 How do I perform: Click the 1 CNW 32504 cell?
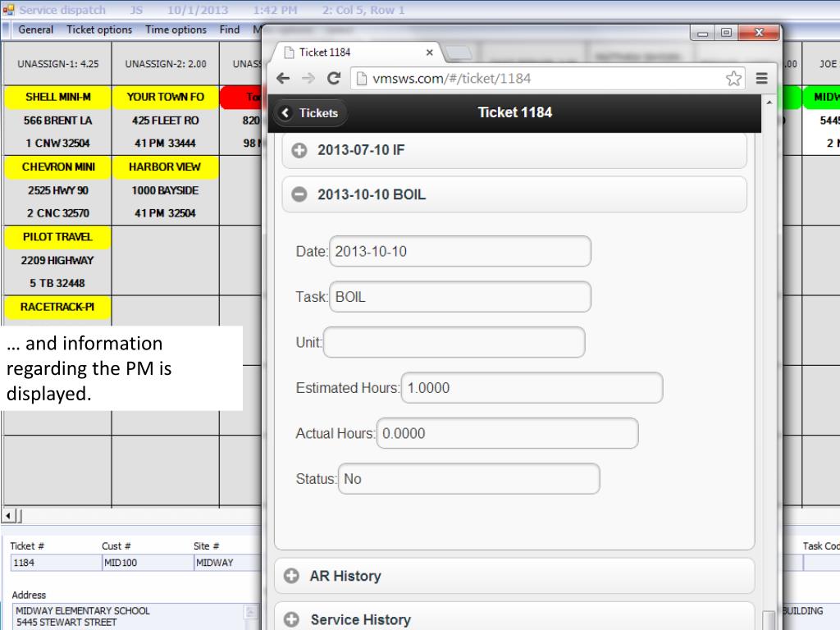click(x=58, y=144)
